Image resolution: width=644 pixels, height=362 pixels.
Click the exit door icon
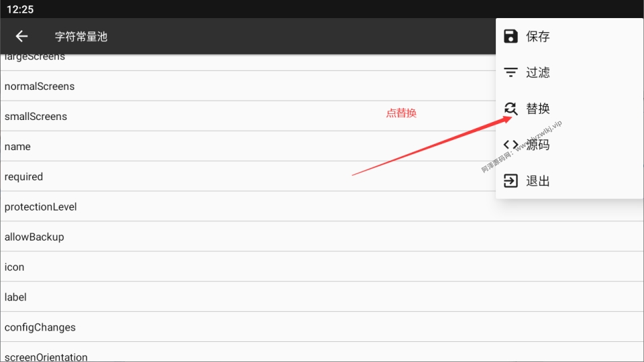(x=511, y=180)
